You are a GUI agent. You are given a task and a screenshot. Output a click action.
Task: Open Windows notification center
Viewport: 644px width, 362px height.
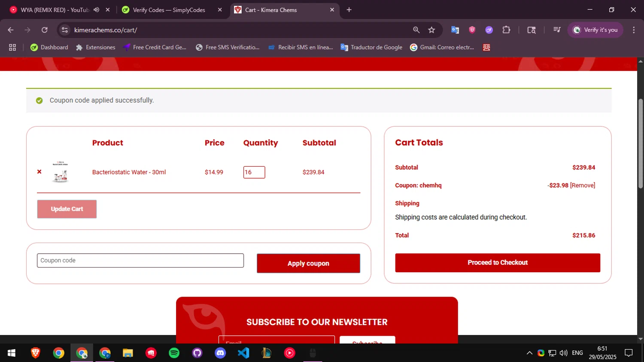pyautogui.click(x=629, y=353)
